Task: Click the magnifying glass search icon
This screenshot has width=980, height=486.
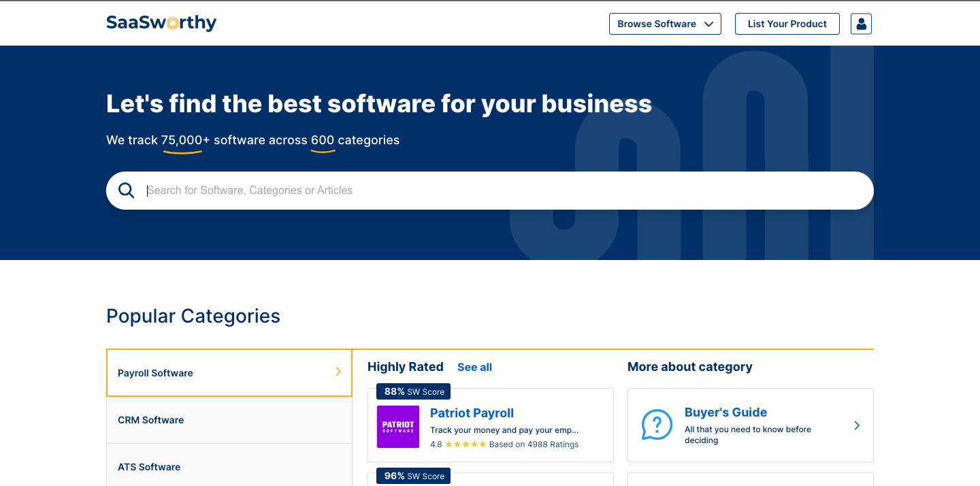Action: tap(127, 191)
